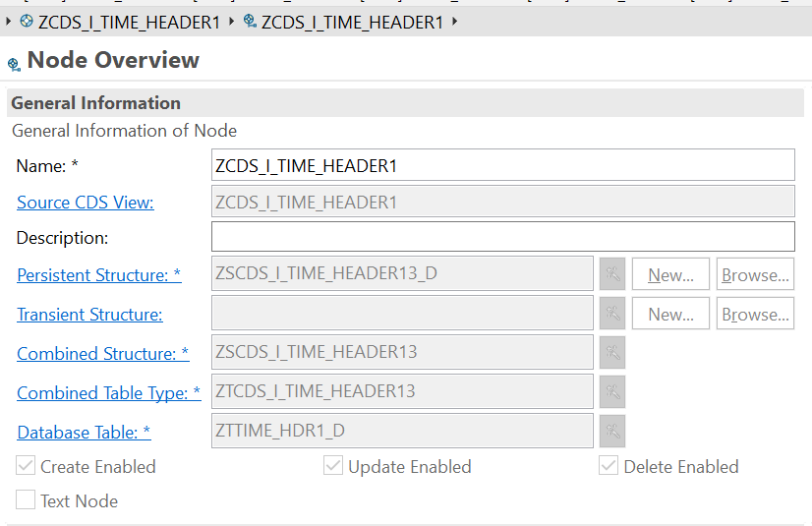Click the Node Overview heading icon
This screenshot has width=812, height=526.
click(x=14, y=64)
